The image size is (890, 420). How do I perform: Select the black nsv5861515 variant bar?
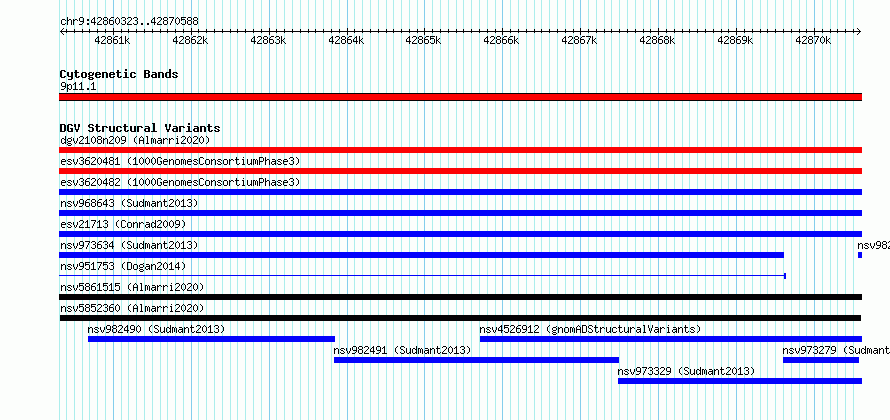click(x=460, y=297)
